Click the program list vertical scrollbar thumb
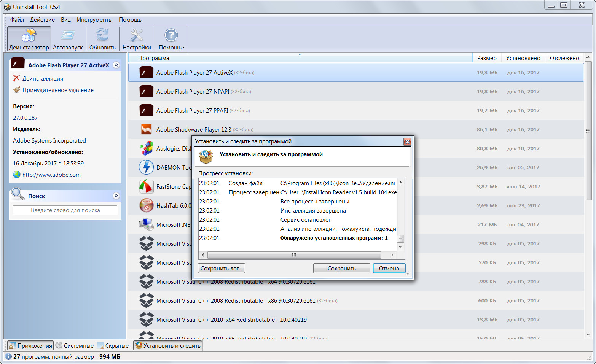The height and width of the screenshot is (364, 596). point(588,130)
